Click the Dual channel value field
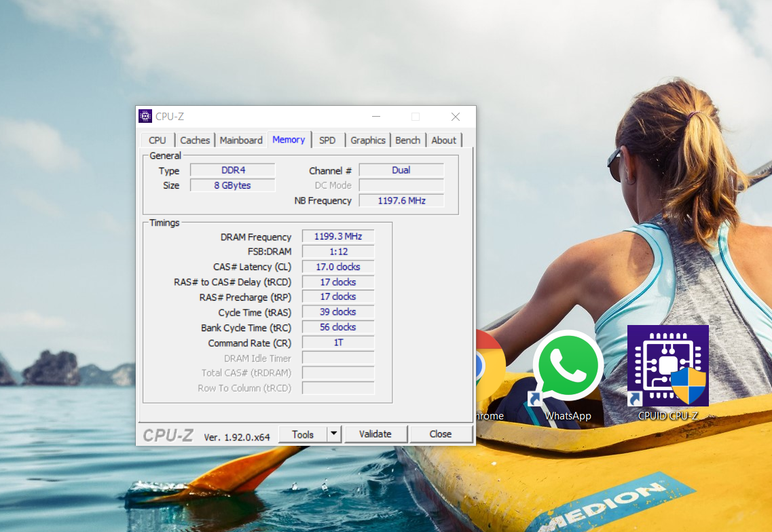Screen dimensions: 772x532 (401, 170)
